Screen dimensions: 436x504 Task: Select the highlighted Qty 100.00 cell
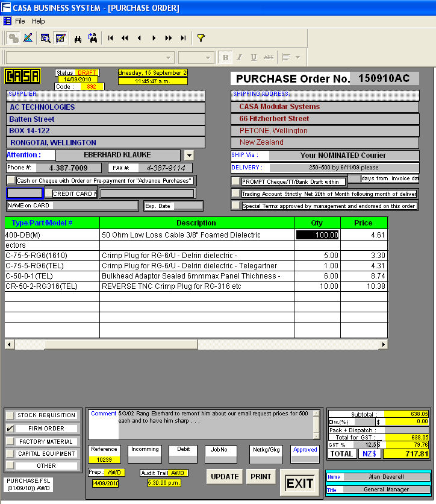coord(317,235)
